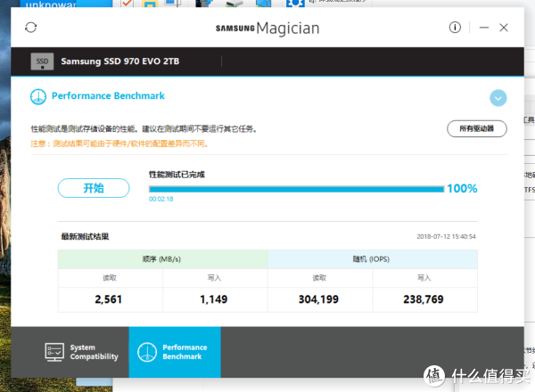
Task: Collapse the Performance Benchmark section chevron
Action: tap(498, 98)
